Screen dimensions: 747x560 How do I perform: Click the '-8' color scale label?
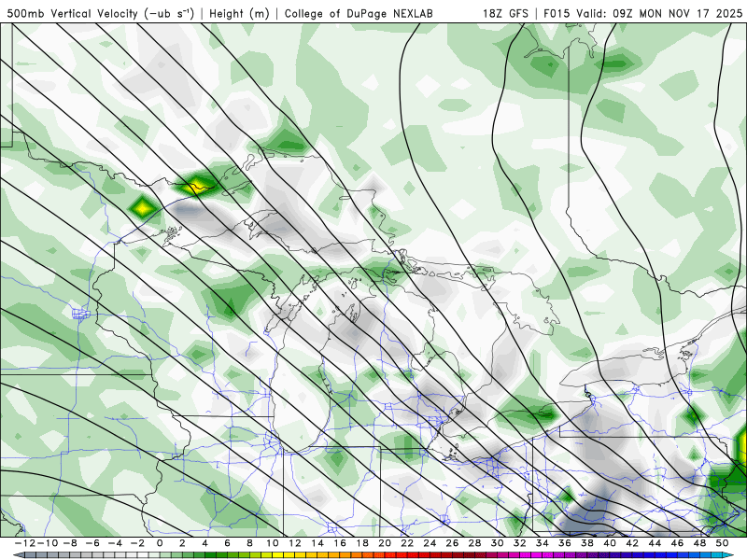point(71,543)
